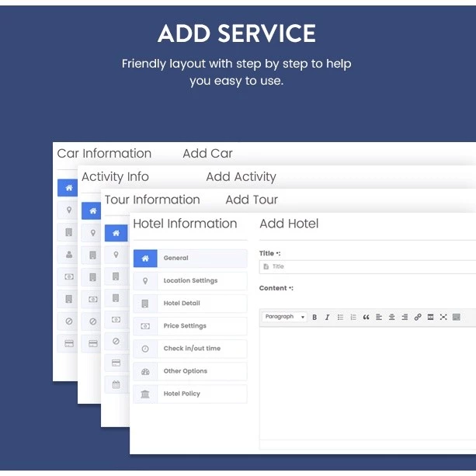Focus the hotel Title input field

[x=367, y=267]
